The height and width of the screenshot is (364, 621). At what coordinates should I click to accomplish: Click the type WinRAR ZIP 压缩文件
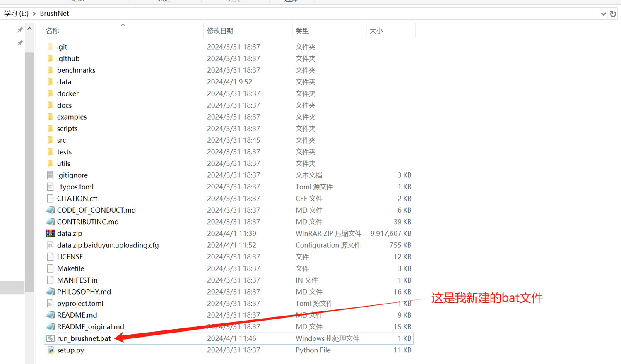point(328,233)
